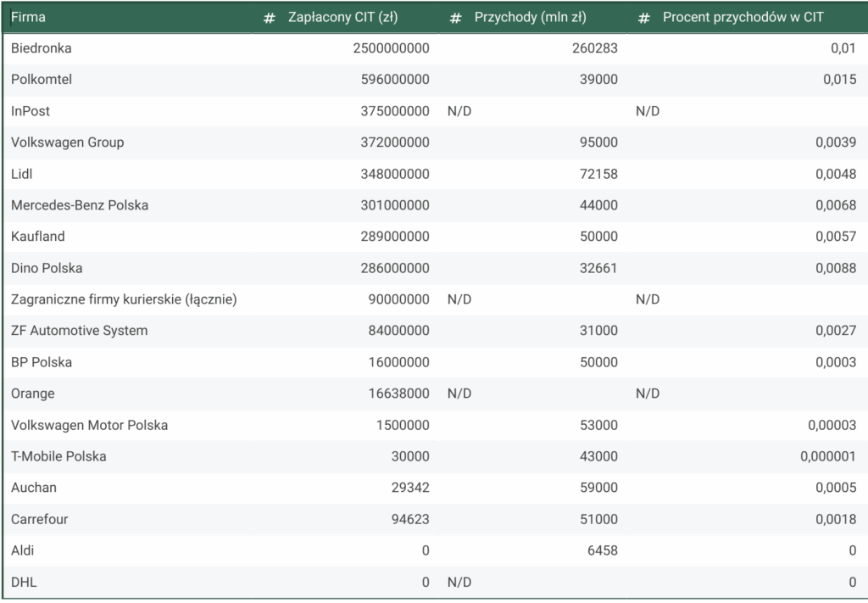Viewport: 868px width, 603px height.
Task: Click the Dino Polska CIT value 286000000
Action: [391, 268]
